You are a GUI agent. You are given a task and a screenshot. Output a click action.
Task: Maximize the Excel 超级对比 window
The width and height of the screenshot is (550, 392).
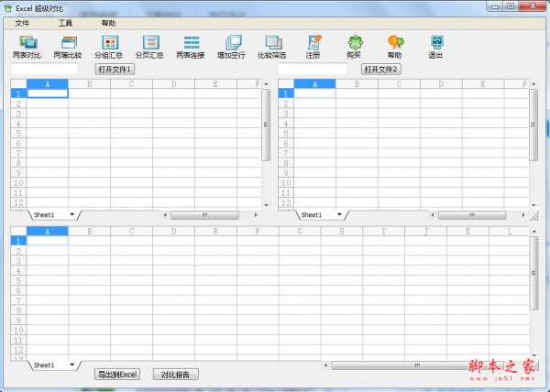[x=511, y=6]
